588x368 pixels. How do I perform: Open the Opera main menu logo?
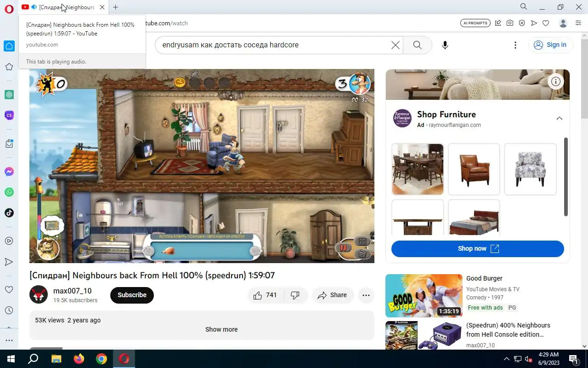(x=9, y=9)
